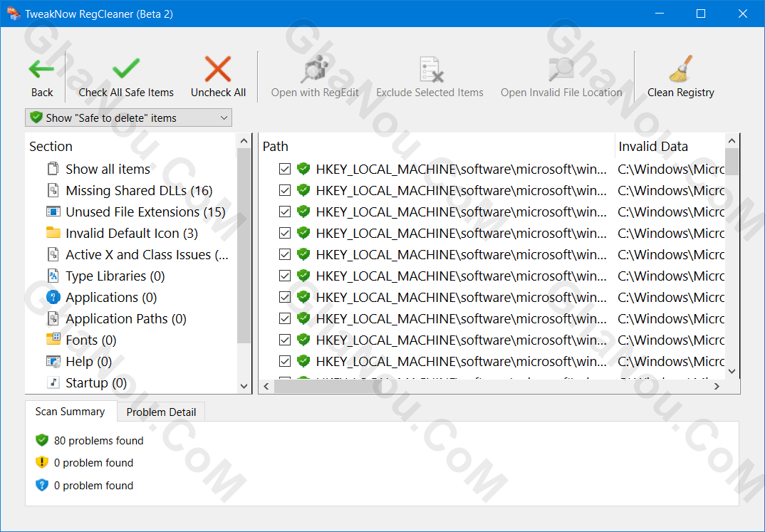This screenshot has width=765, height=532.
Task: Click Invalid Data value in first row
Action: point(671,169)
